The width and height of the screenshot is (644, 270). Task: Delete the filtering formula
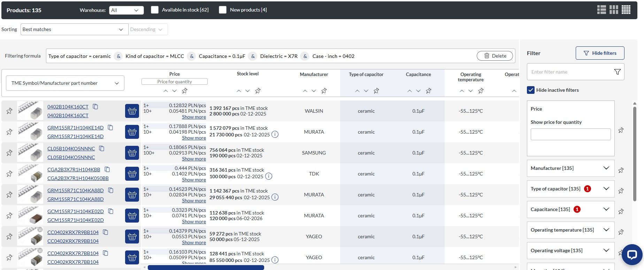pos(495,56)
